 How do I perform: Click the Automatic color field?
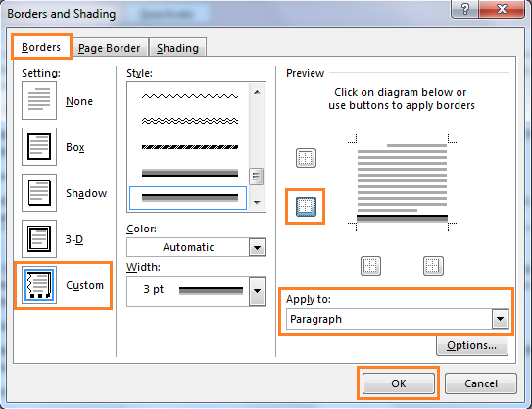188,247
